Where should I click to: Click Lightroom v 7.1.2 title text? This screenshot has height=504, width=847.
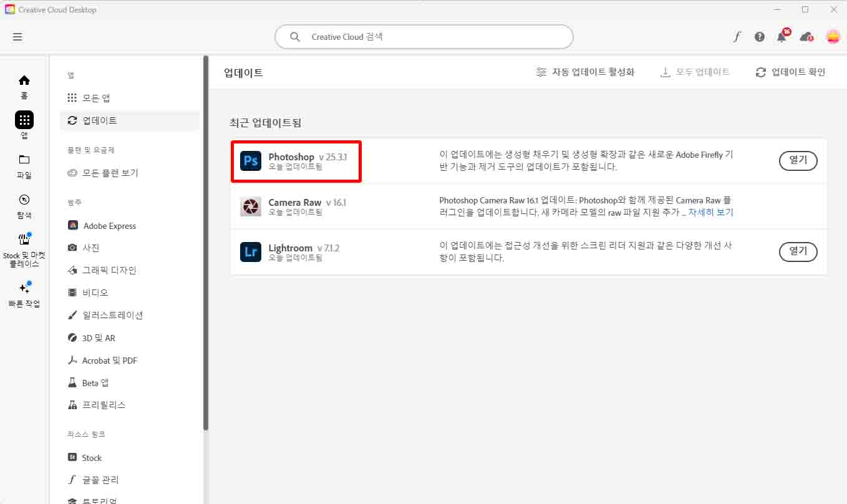304,248
